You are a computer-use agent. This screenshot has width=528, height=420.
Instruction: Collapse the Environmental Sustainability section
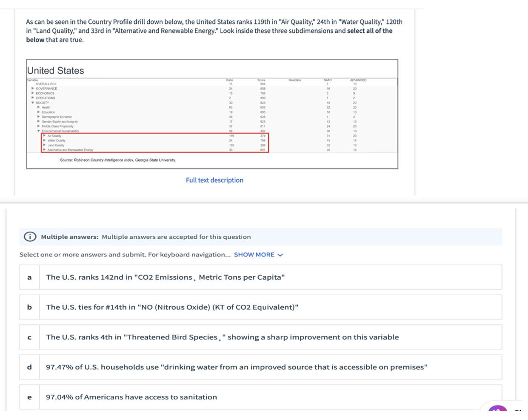[x=39, y=131]
